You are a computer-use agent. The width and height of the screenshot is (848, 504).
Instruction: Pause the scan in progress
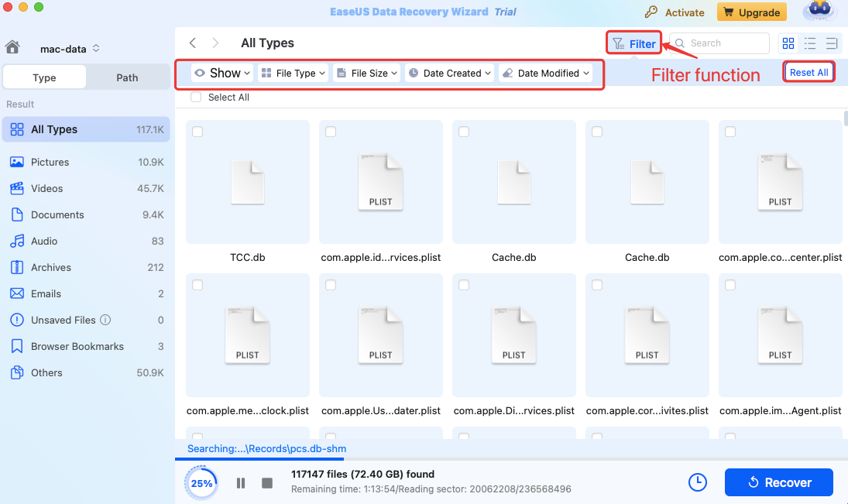click(241, 483)
